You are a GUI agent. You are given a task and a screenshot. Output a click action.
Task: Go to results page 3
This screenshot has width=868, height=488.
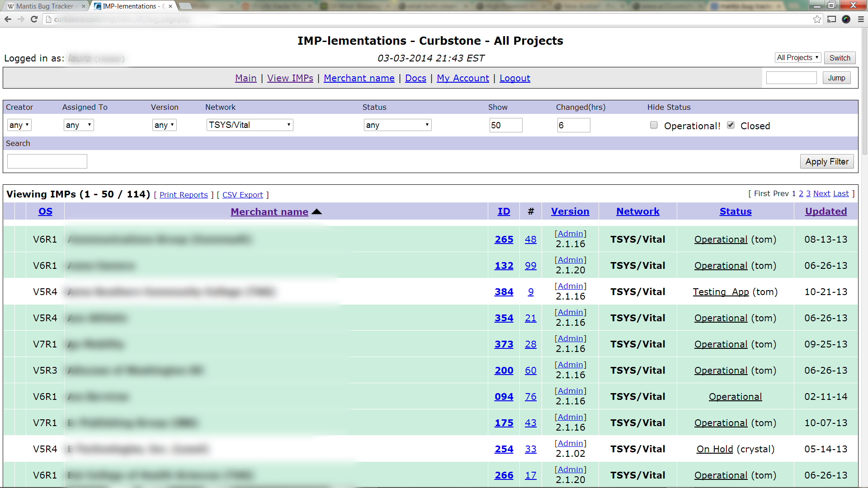[808, 193]
